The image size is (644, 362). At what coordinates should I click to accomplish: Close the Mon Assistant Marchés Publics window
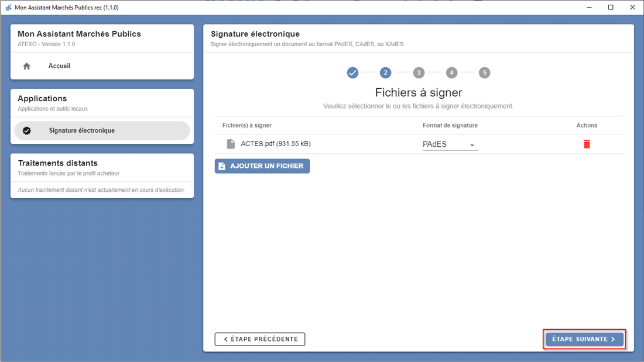[632, 8]
